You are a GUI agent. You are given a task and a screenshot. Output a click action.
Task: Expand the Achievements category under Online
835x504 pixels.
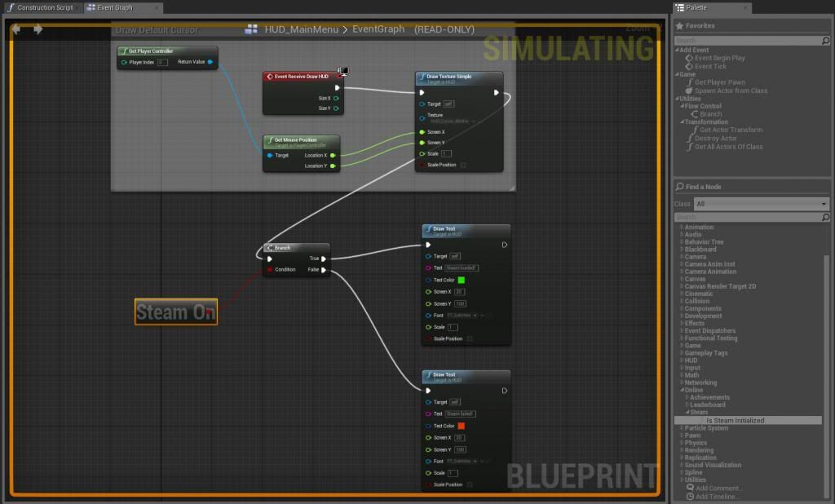tap(687, 397)
